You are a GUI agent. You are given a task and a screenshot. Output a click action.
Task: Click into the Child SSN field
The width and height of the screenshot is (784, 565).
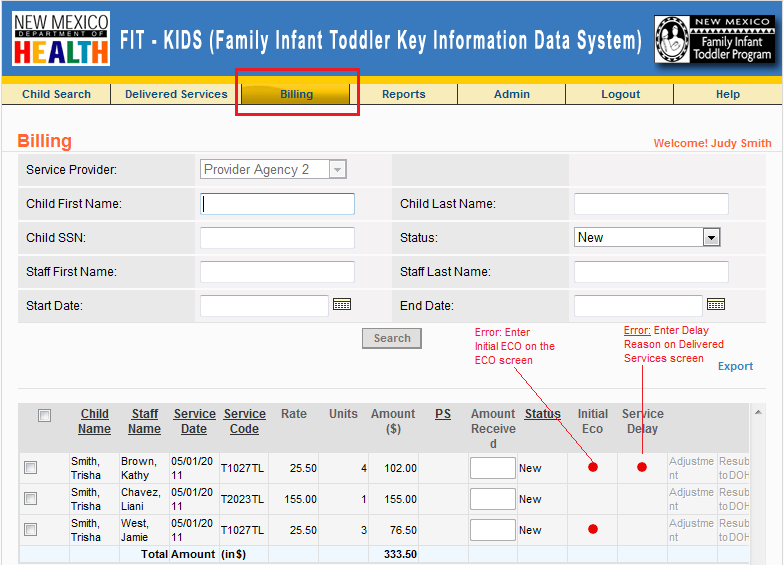278,238
